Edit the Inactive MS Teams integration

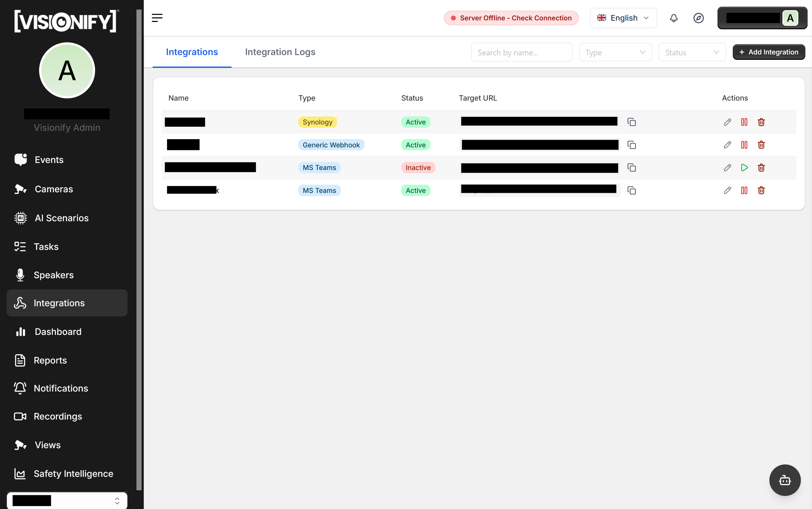point(727,168)
